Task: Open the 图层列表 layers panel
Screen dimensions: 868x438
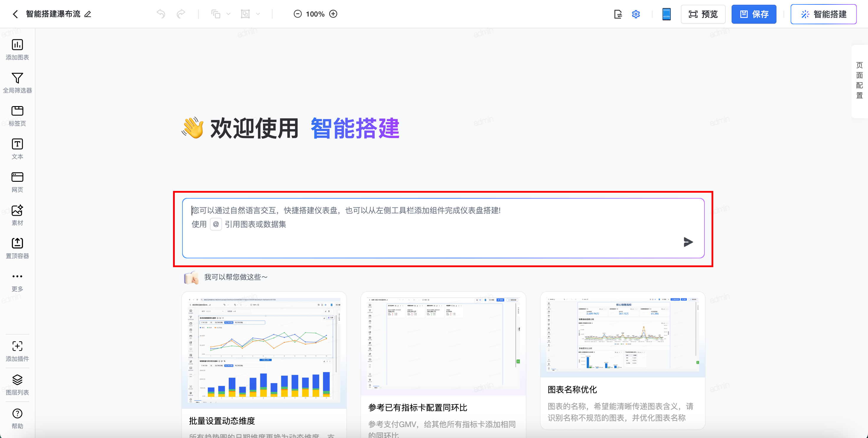Action: coord(17,385)
